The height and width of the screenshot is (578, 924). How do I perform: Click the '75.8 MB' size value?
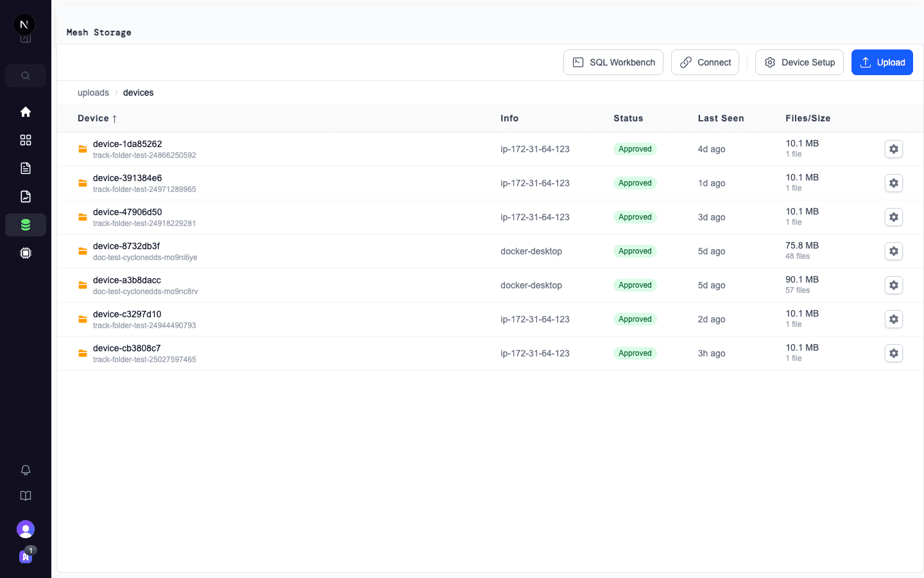click(x=802, y=245)
